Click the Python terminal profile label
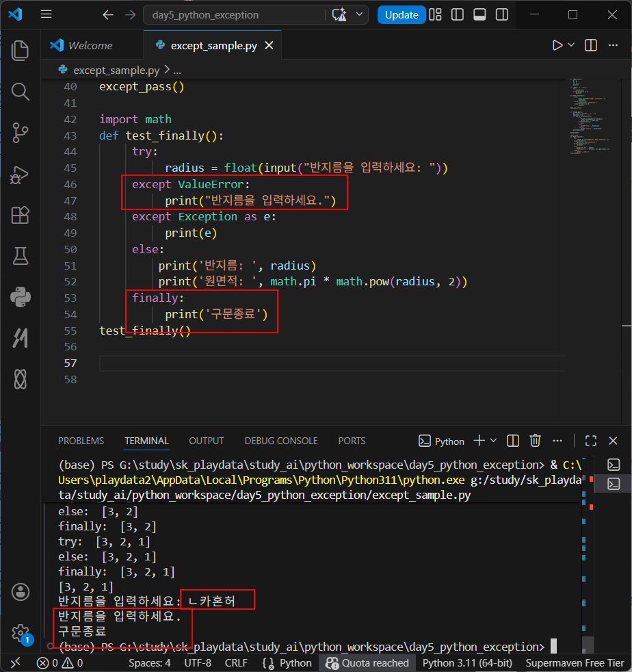This screenshot has height=672, width=632. point(441,441)
